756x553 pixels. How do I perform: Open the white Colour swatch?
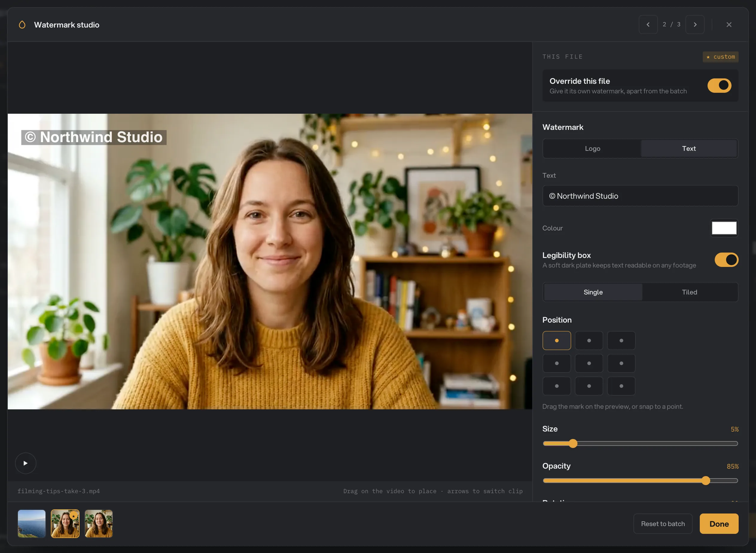tap(724, 228)
